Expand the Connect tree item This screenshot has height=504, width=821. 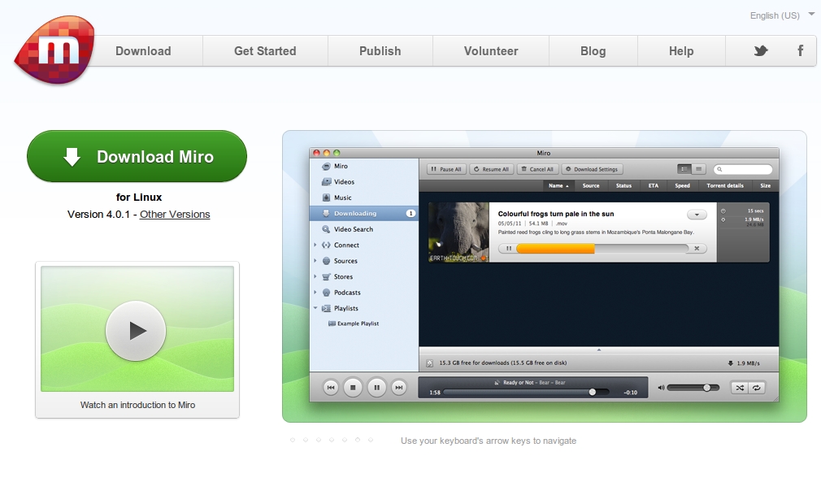click(x=315, y=245)
